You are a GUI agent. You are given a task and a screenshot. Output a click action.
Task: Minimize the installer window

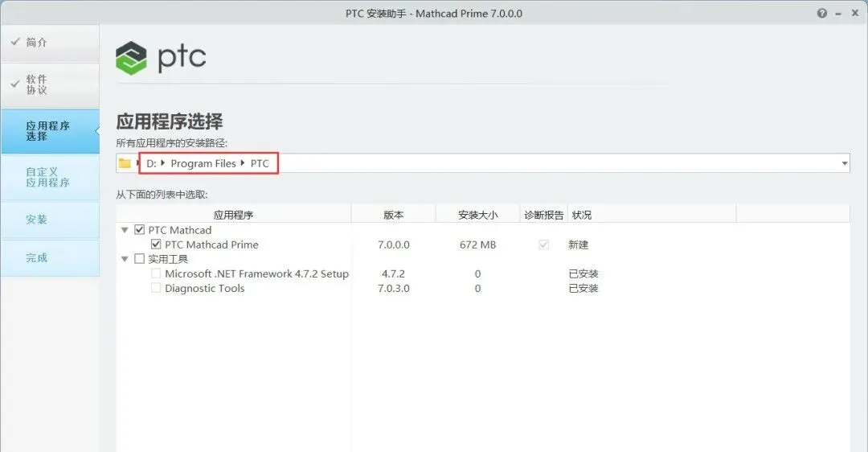point(838,14)
